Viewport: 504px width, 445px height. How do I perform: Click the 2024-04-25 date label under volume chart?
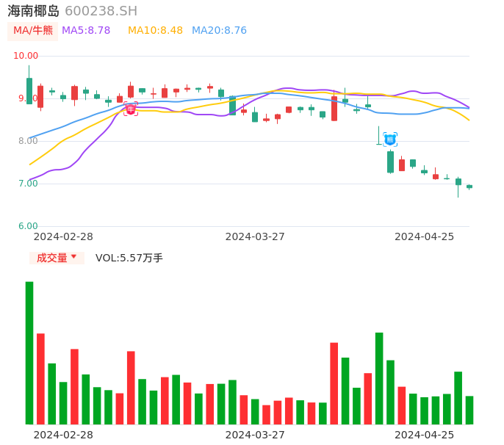[x=425, y=435]
